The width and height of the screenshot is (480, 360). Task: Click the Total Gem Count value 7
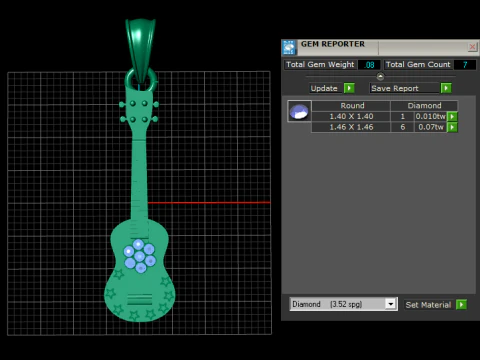point(465,65)
